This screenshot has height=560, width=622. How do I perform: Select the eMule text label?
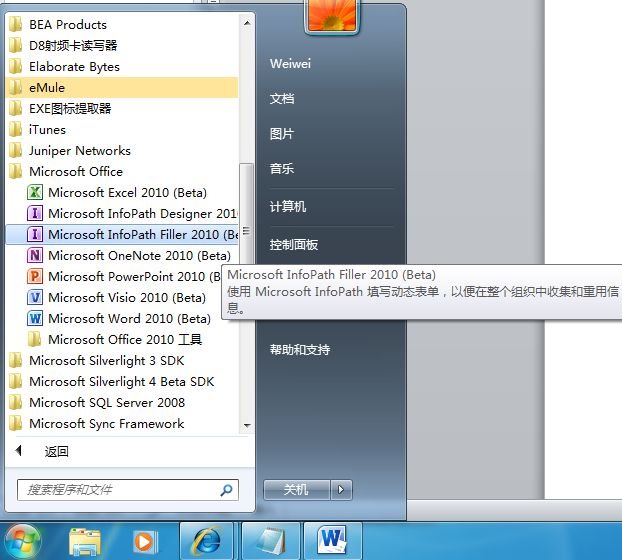pos(47,88)
